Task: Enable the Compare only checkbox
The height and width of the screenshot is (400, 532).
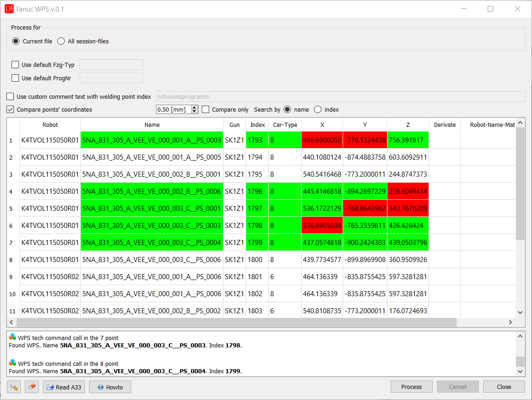Action: 206,109
